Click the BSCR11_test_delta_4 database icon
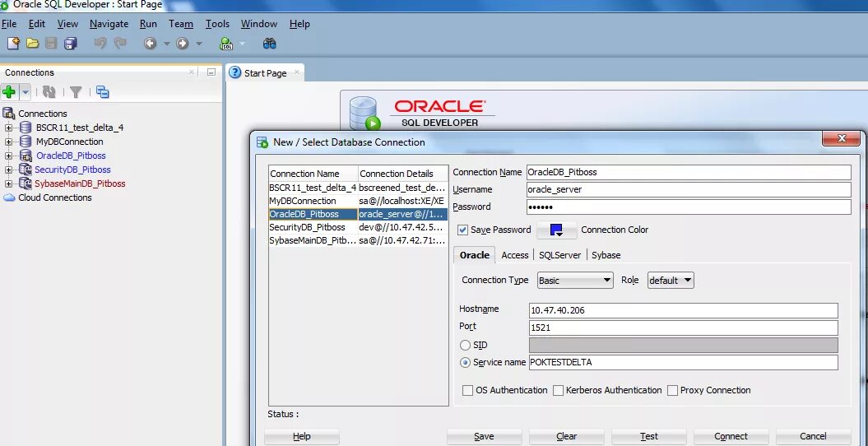Viewport: 868px width, 446px height. pos(26,128)
